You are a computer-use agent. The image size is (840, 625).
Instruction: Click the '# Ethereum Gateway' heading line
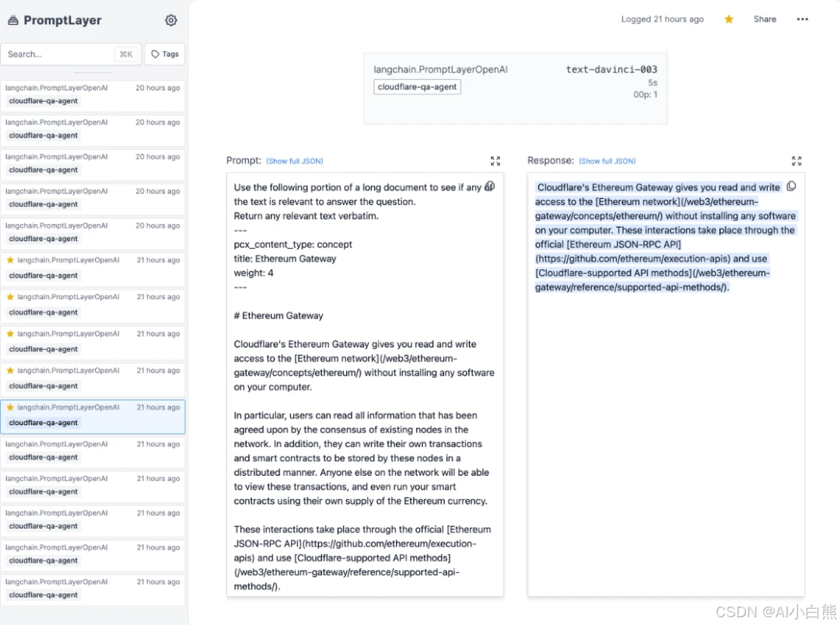[278, 316]
